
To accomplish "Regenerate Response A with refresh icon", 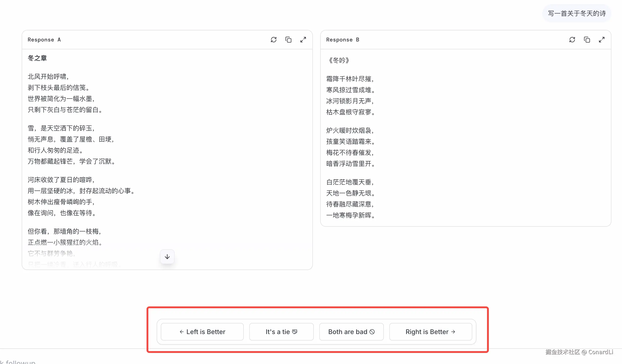I will [273, 40].
